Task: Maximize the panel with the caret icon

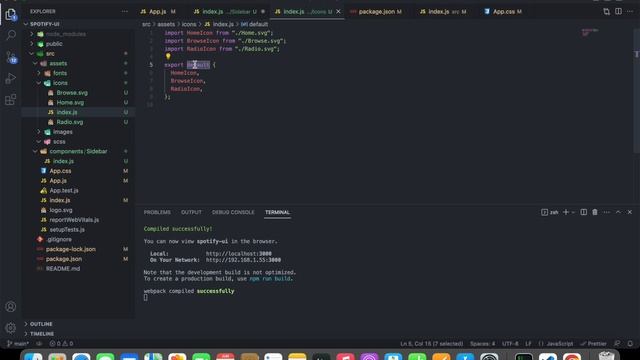Action: coord(618,212)
